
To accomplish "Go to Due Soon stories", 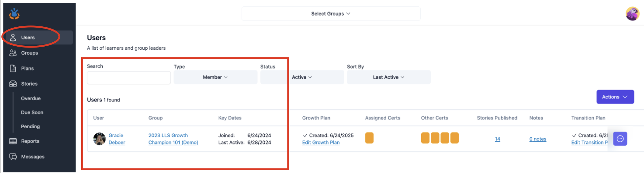I will tap(32, 113).
